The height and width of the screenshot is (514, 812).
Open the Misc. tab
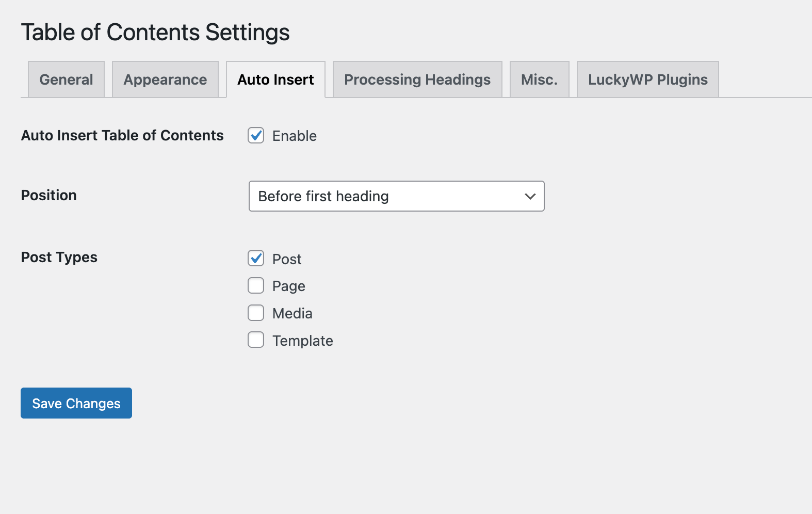tap(539, 79)
